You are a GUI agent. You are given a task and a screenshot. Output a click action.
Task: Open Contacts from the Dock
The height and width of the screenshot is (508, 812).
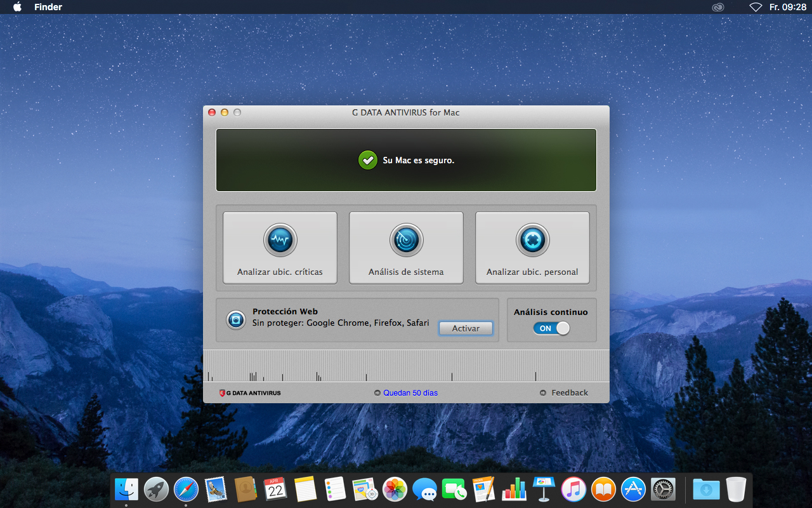coord(246,489)
